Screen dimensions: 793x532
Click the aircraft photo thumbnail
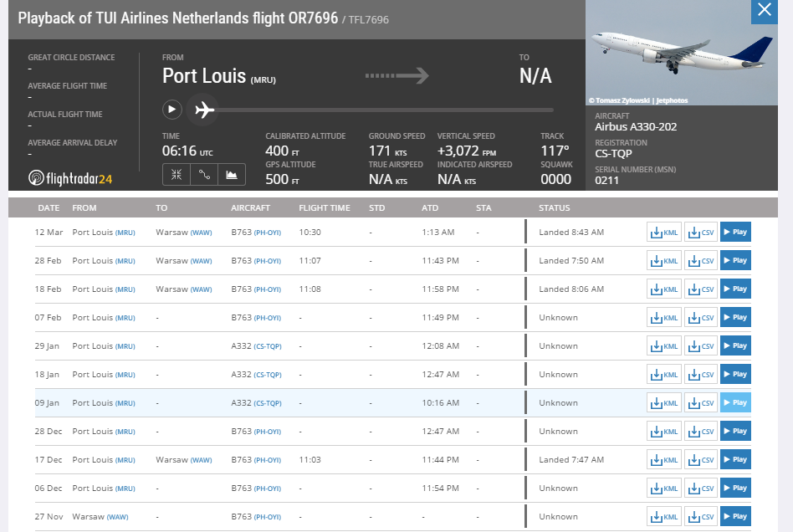coord(681,53)
